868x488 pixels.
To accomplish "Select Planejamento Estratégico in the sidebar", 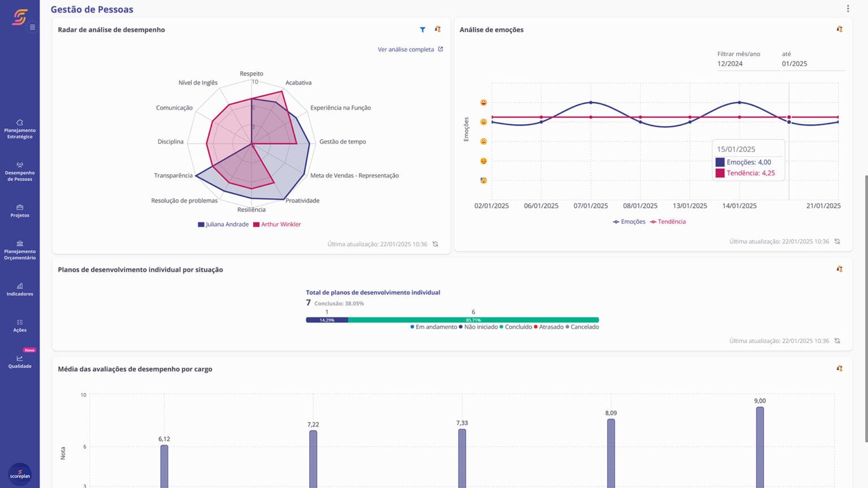I will coord(20,129).
